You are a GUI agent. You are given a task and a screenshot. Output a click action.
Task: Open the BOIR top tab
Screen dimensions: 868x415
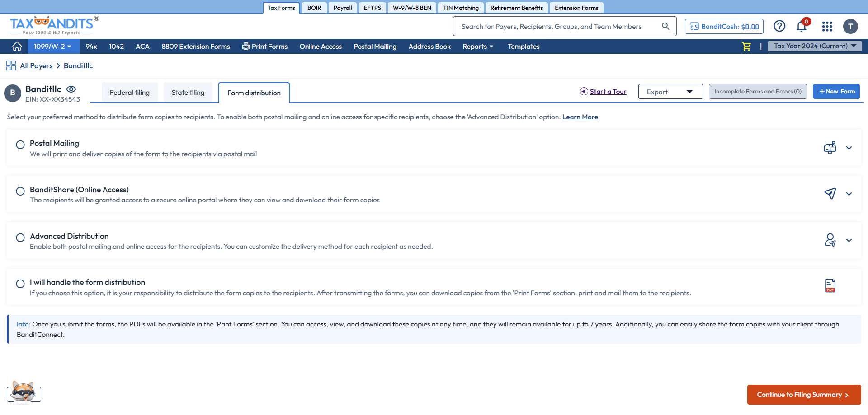point(314,8)
